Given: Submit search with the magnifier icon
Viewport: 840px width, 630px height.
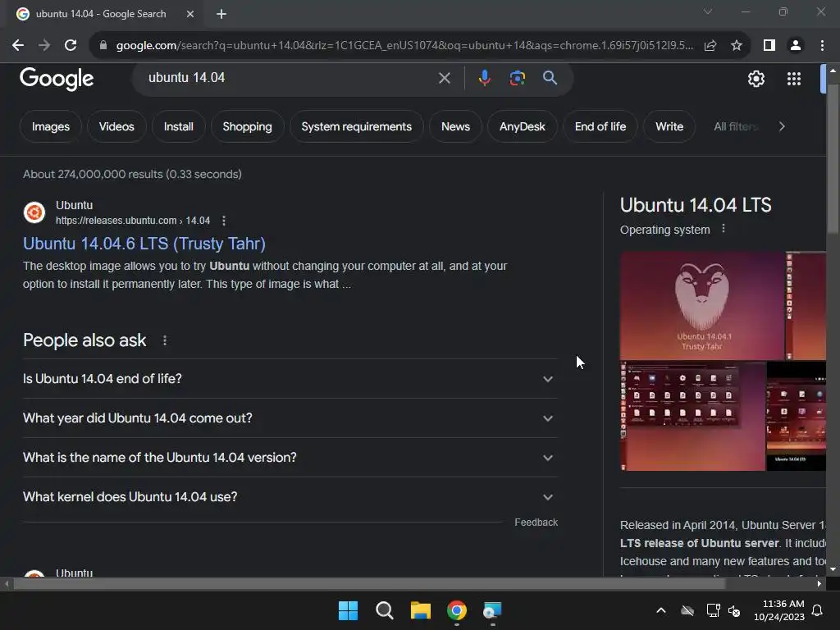Looking at the screenshot, I should tap(550, 78).
